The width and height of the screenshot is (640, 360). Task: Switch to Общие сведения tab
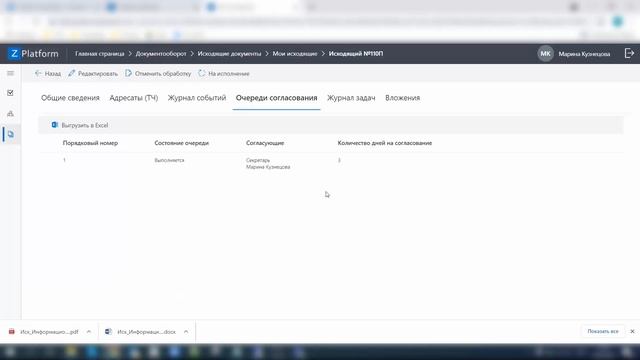(x=70, y=98)
